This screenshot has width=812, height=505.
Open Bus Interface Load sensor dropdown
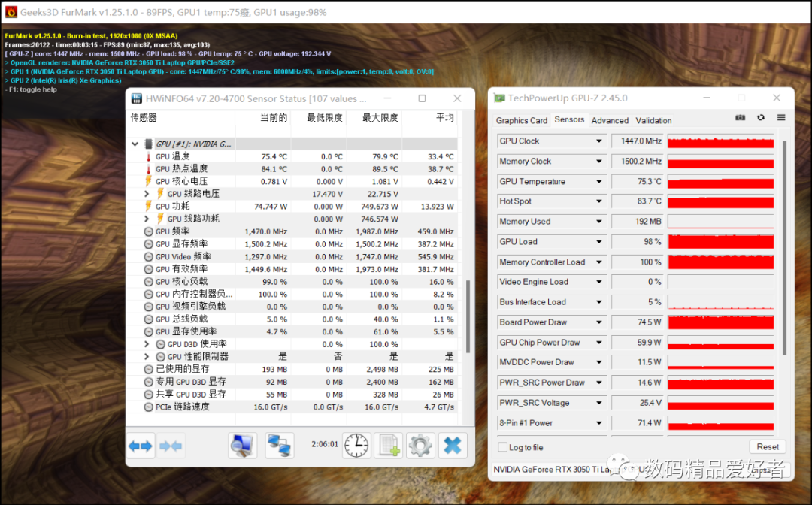click(599, 302)
